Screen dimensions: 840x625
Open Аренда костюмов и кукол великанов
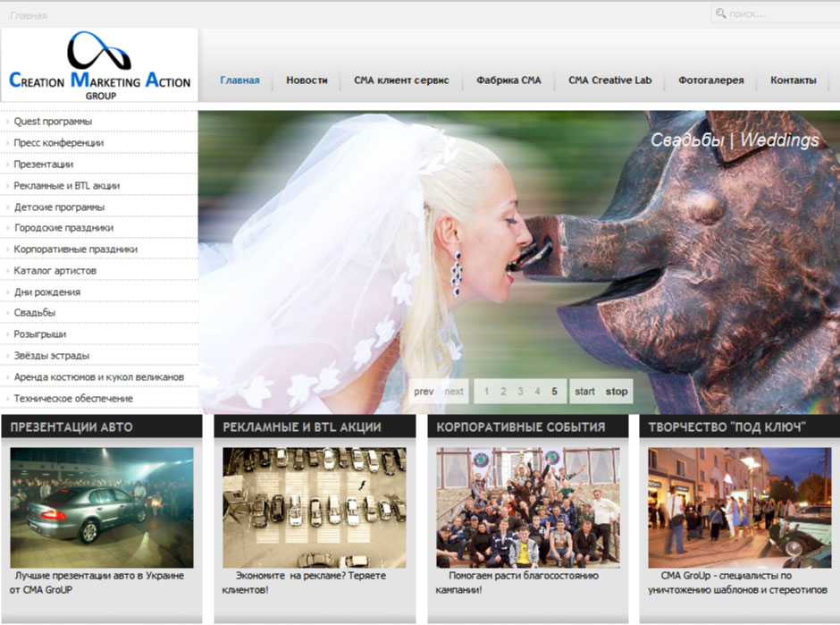pyautogui.click(x=98, y=376)
